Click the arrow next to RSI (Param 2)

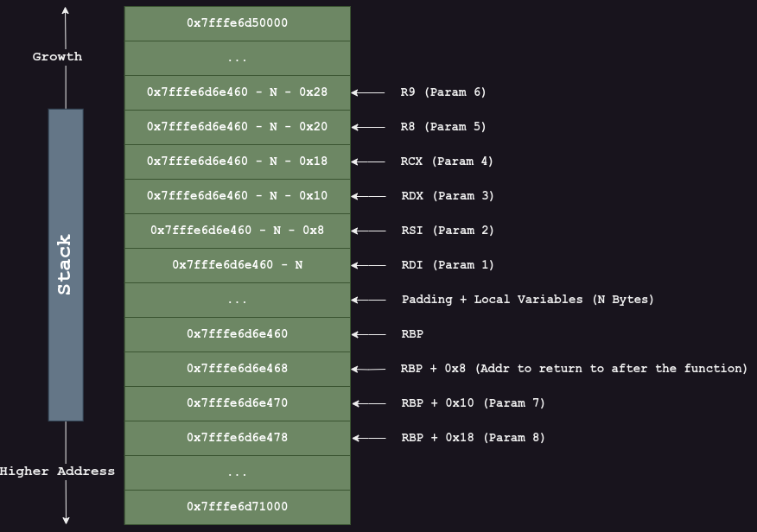[x=368, y=231]
